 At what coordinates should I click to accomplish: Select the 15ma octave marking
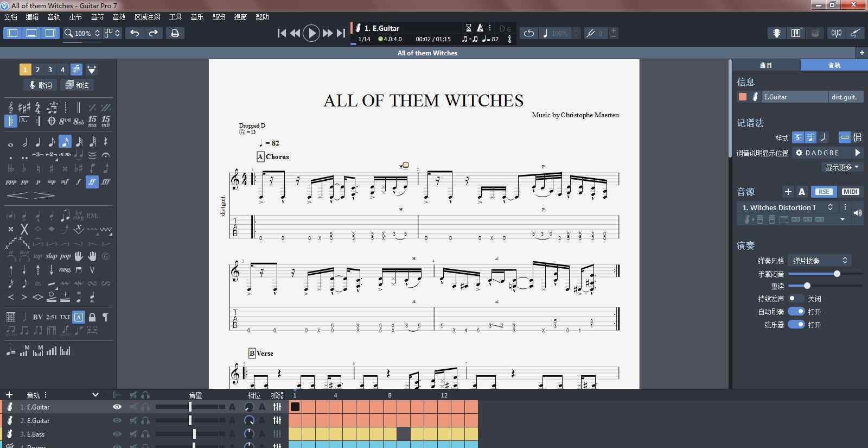tap(92, 121)
